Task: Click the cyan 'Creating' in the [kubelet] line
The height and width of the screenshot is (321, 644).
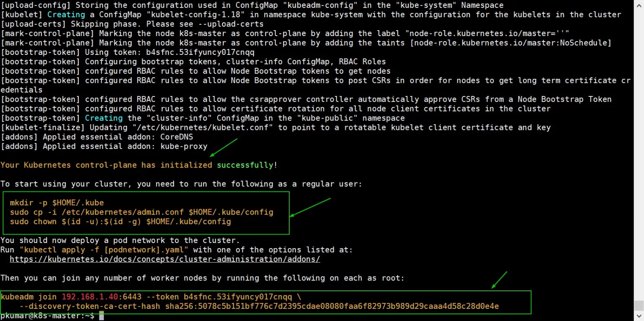Action: 66,14
